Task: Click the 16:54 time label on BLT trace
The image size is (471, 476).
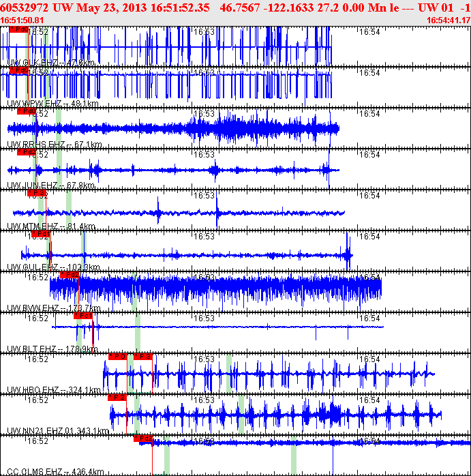Action: (369, 318)
